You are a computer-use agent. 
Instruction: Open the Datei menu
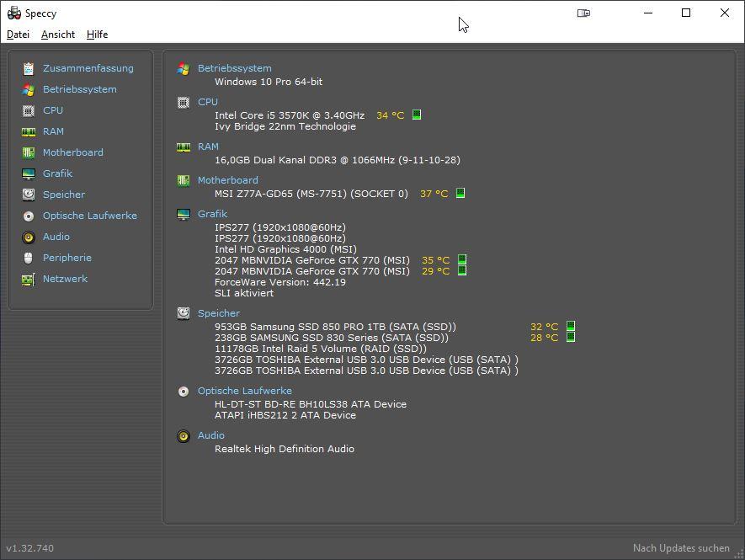click(18, 35)
